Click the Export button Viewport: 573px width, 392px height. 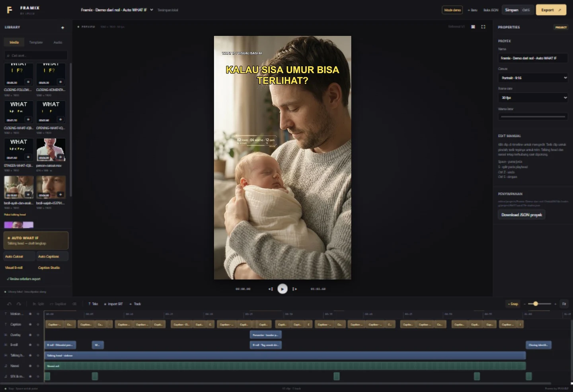[551, 10]
